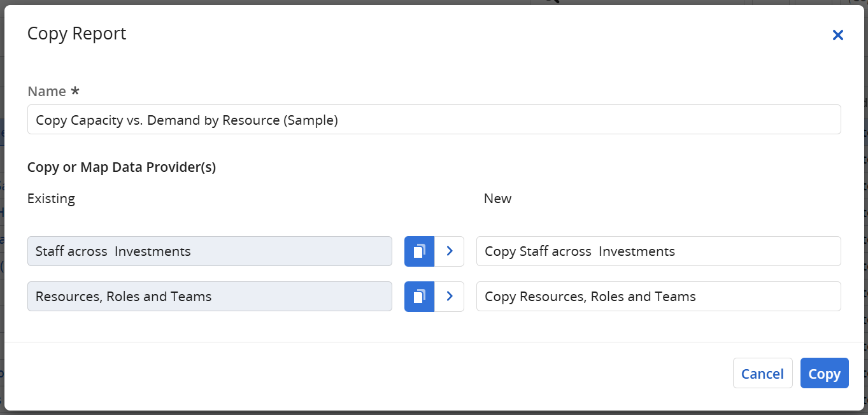
Task: Confirm with the blue Copy button
Action: [x=824, y=374]
